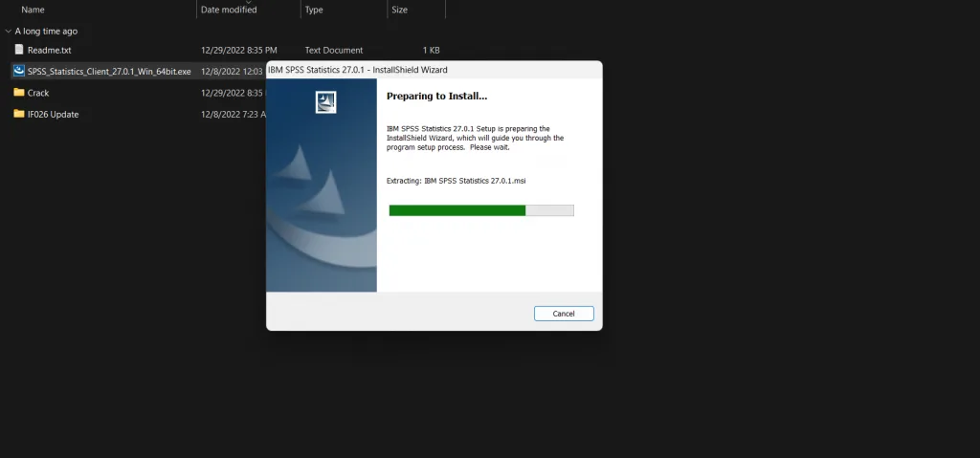Click Readme.txt date 12/29/2022 8:35 PM
980x458 pixels.
point(238,50)
